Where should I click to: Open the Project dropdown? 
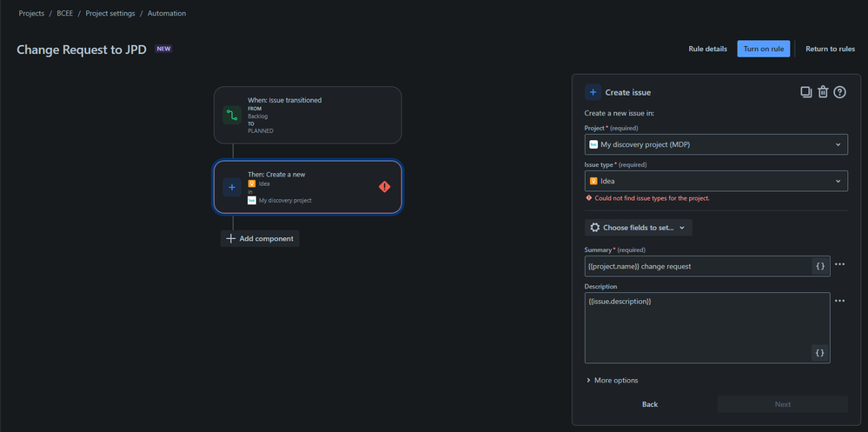pyautogui.click(x=716, y=144)
